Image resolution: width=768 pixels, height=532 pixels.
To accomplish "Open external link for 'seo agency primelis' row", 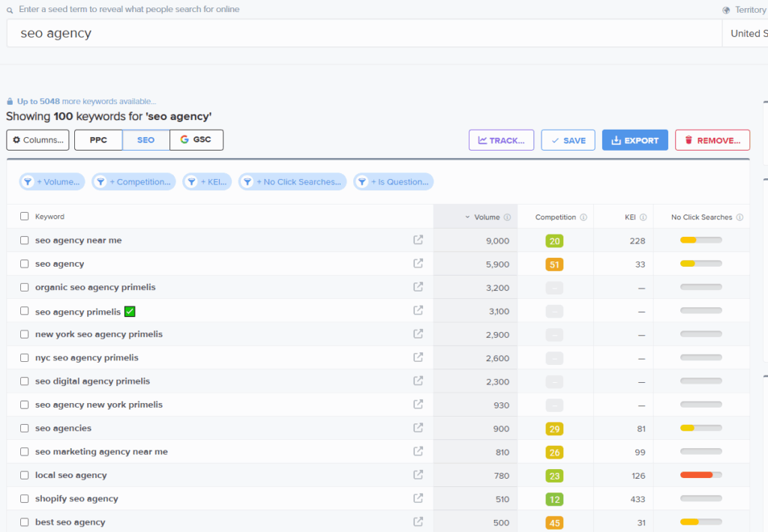I will tap(418, 310).
